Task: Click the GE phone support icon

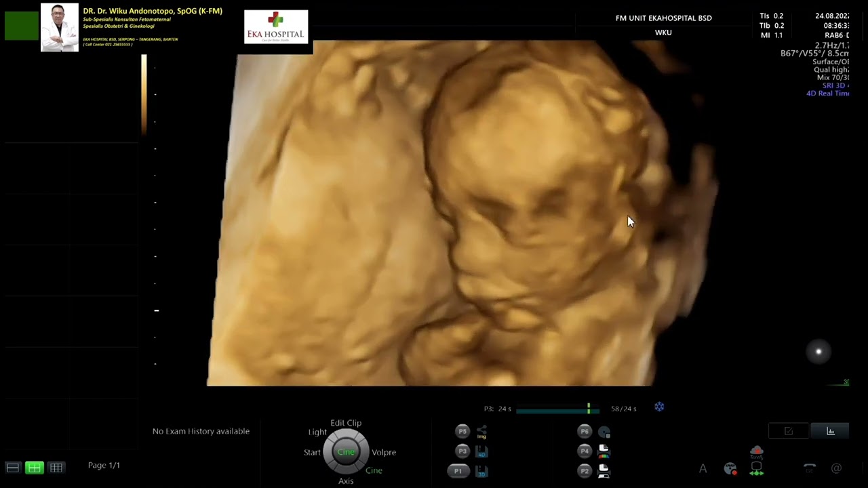Action: point(810,468)
